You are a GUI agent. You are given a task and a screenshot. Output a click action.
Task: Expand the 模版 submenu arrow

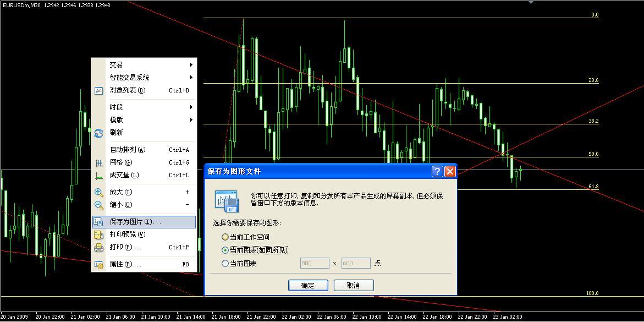191,120
